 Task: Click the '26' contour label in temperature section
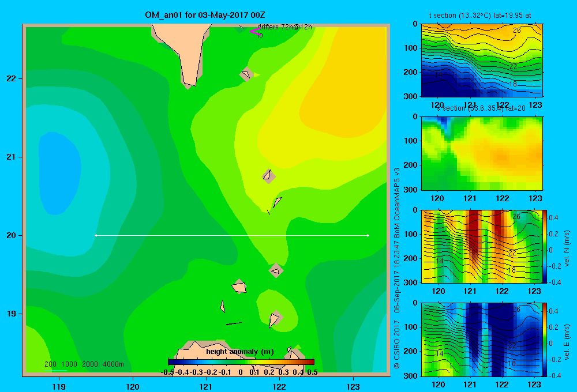click(x=517, y=31)
